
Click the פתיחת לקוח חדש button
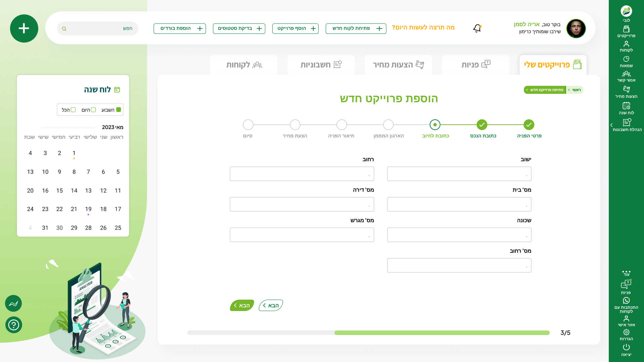coord(356,28)
